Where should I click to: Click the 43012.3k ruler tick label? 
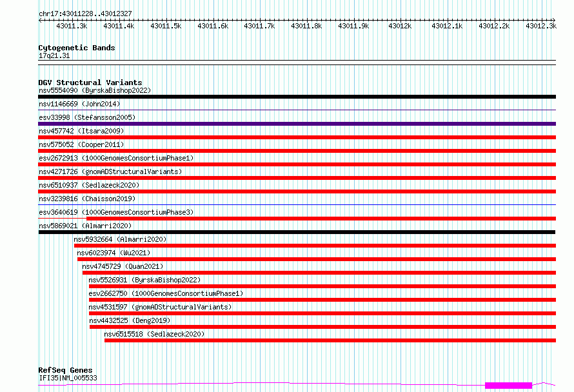(541, 26)
